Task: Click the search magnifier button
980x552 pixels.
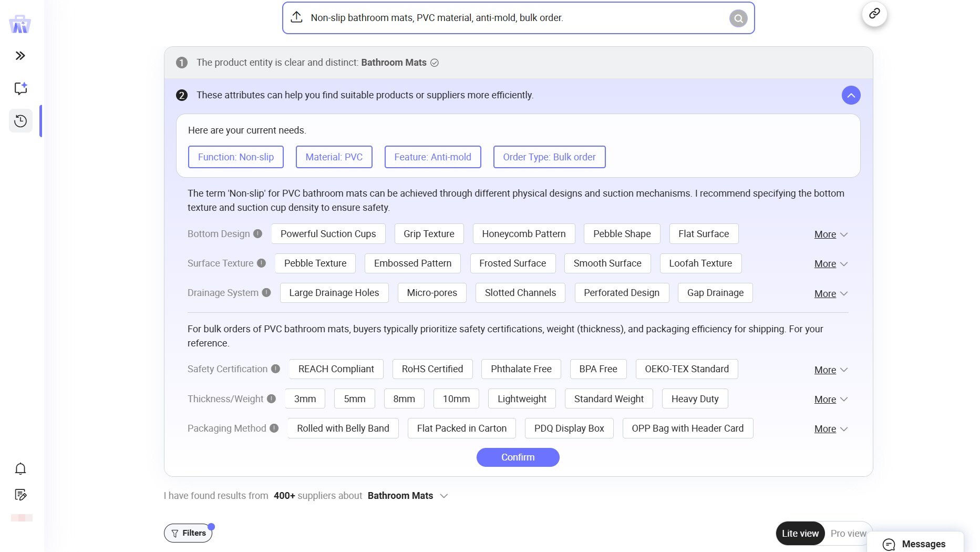Action: click(x=738, y=18)
